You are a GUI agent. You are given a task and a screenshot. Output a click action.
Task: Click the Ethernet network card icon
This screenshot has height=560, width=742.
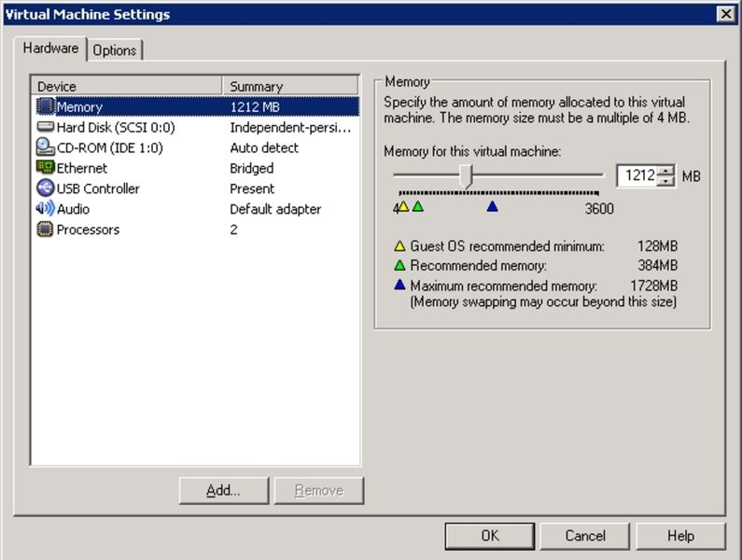coord(46,167)
